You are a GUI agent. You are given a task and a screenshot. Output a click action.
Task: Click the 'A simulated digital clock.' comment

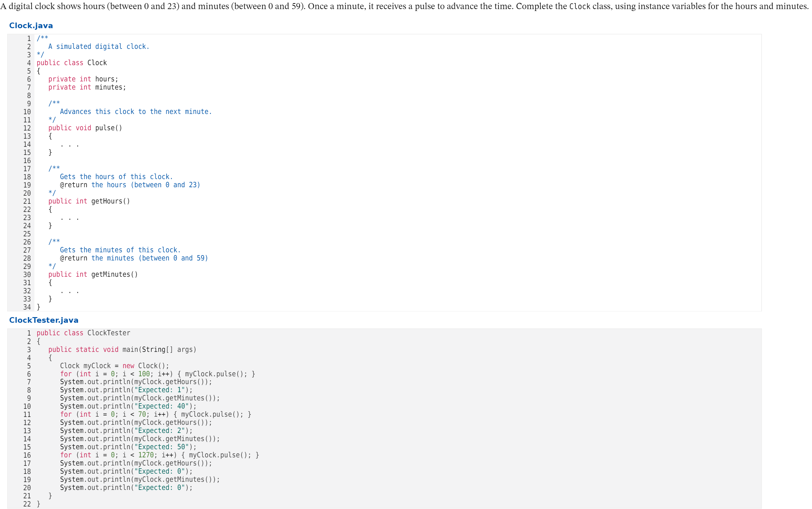point(99,46)
